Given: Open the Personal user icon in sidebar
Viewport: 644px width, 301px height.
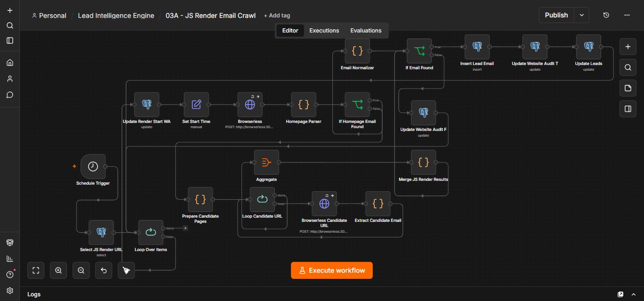Looking at the screenshot, I should (10, 79).
